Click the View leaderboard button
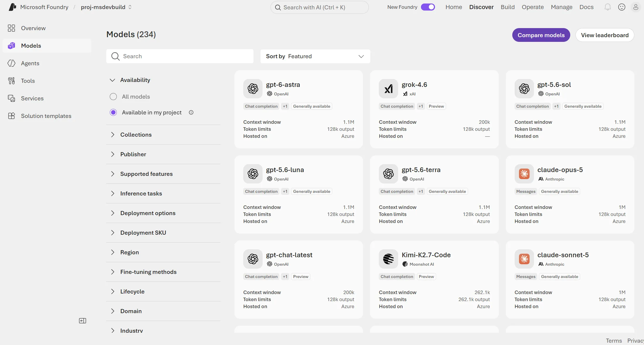Screen dimensions: 644x345 (x=605, y=35)
